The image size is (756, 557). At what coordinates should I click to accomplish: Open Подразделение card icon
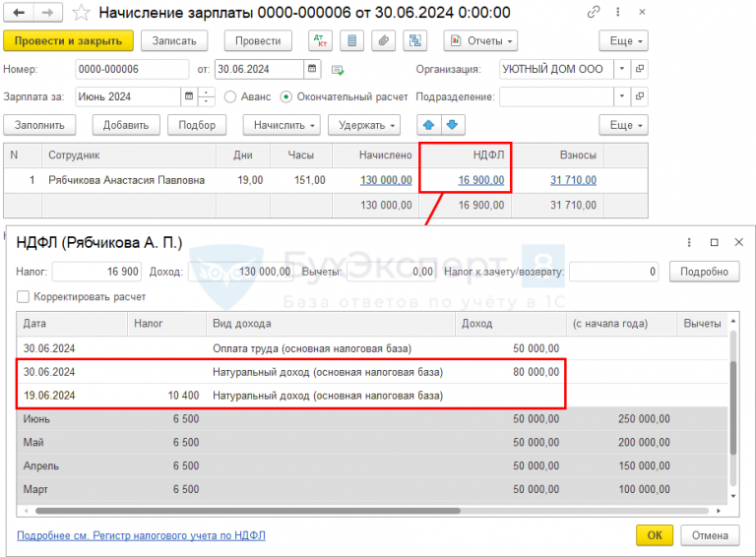pos(639,96)
